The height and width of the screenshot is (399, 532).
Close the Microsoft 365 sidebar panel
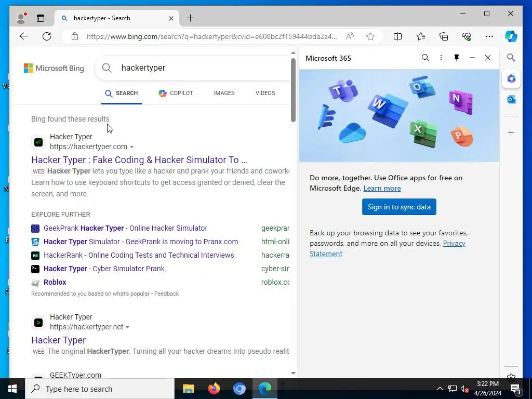click(487, 58)
